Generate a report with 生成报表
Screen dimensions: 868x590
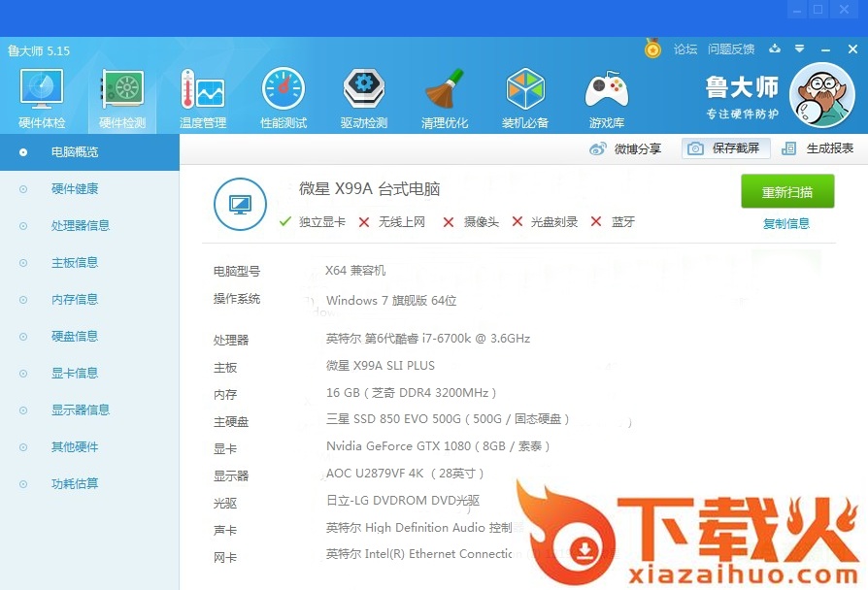818,148
